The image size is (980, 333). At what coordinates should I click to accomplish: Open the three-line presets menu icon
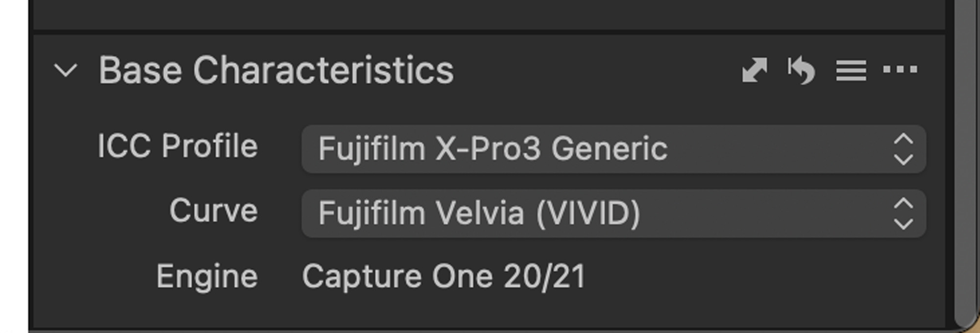click(851, 71)
